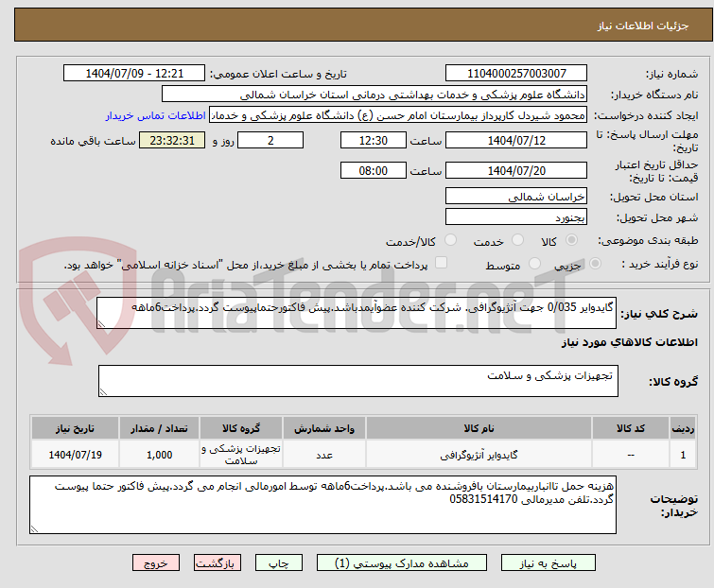Click table cell گایدوایر آنژیوگرافی
The height and width of the screenshot is (588, 714).
[479, 455]
